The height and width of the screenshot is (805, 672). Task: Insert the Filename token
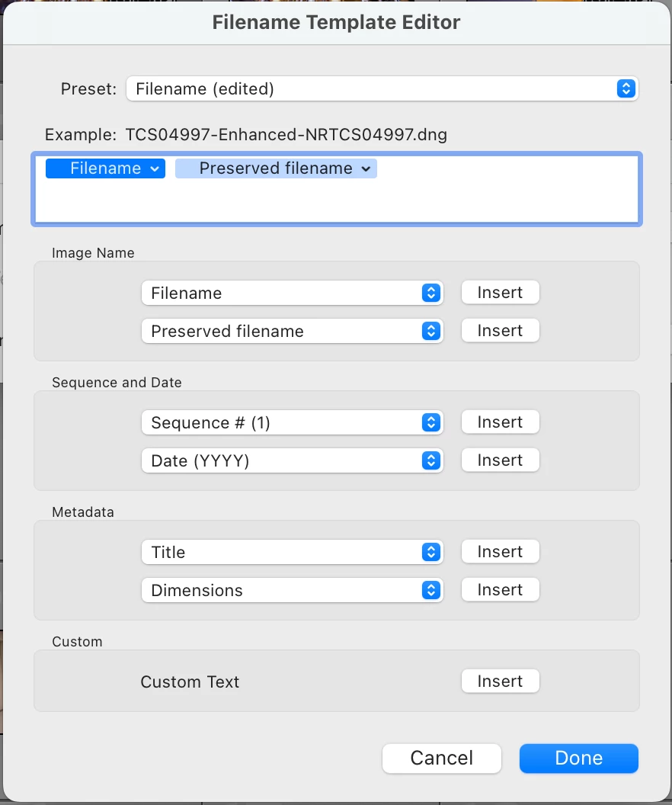pyautogui.click(x=500, y=293)
